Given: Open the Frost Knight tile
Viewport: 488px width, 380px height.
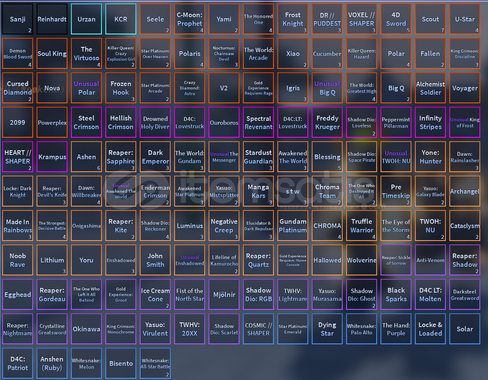Looking at the screenshot, I should coord(293,19).
